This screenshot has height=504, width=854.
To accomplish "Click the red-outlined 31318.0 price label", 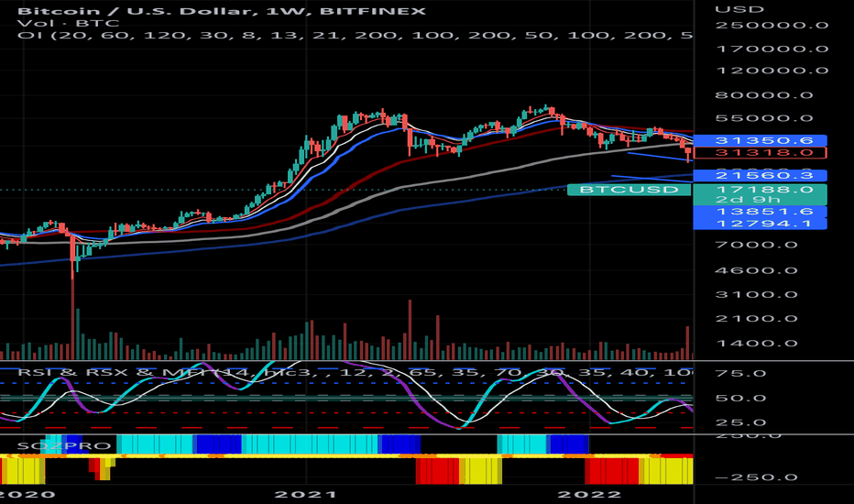I will (760, 153).
